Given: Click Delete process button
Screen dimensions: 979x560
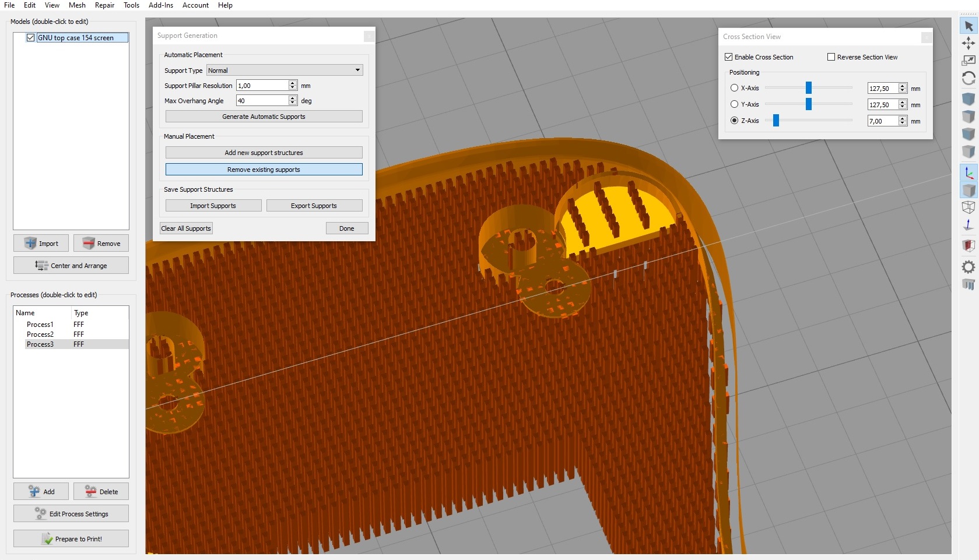Looking at the screenshot, I should pyautogui.click(x=101, y=492).
